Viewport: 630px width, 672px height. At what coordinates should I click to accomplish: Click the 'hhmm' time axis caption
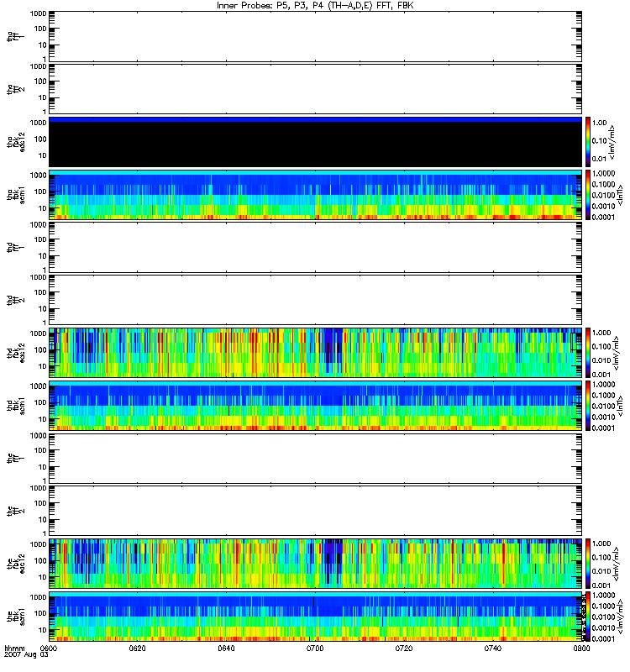pyautogui.click(x=14, y=648)
